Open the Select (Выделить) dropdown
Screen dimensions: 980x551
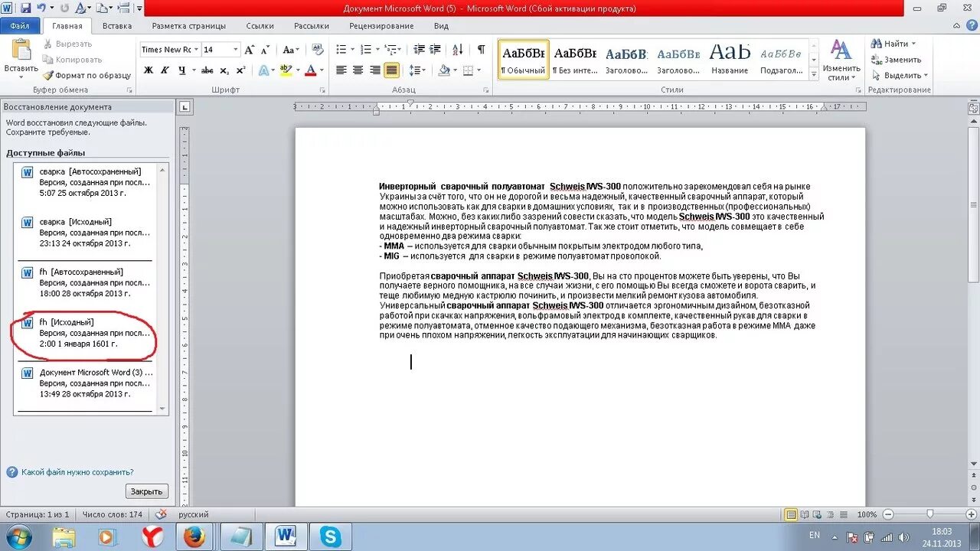(899, 76)
